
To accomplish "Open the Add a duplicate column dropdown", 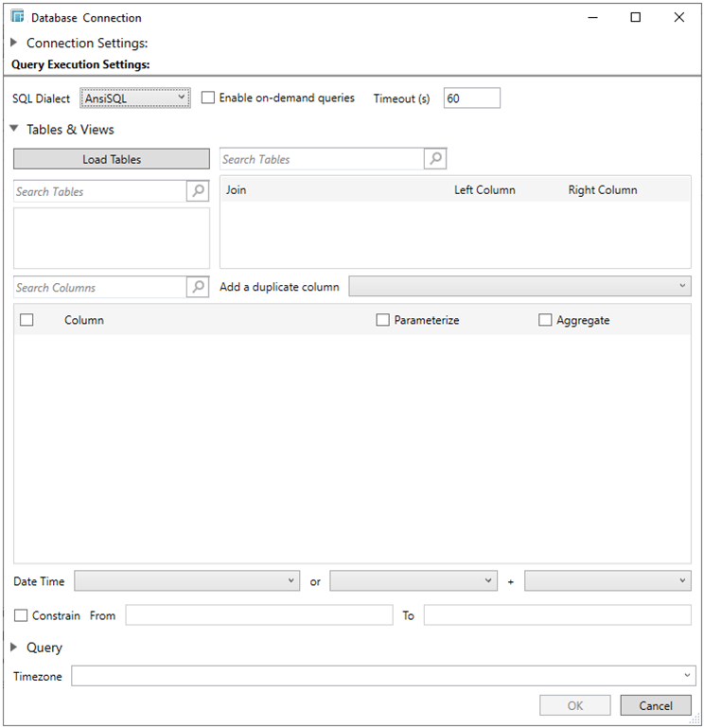I will pyautogui.click(x=519, y=286).
